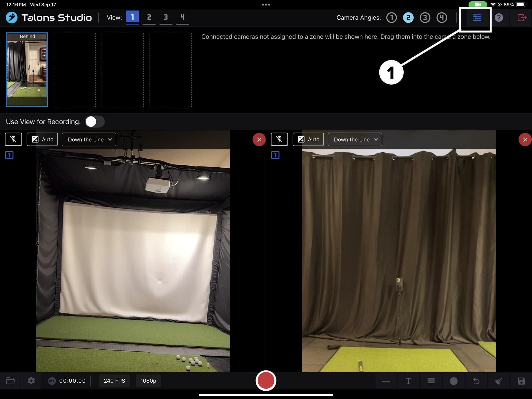Select camera angles count 4

[x=442, y=18]
